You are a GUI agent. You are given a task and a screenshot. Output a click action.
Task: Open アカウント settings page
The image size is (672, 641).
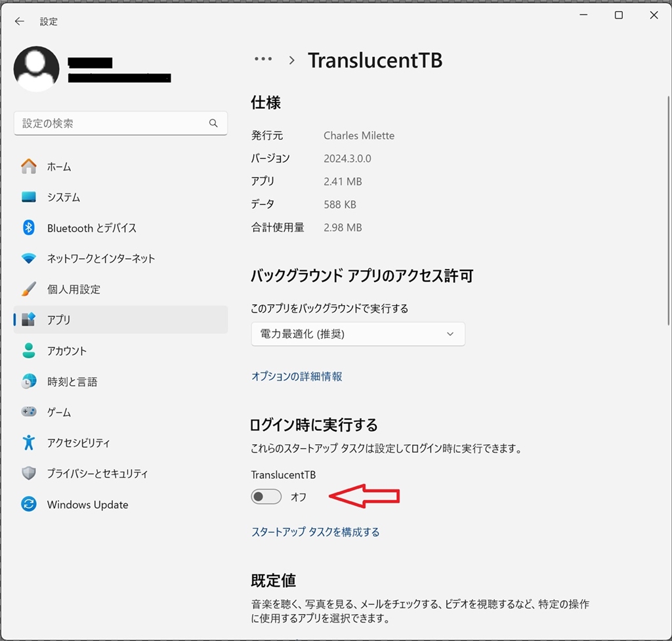121,350
